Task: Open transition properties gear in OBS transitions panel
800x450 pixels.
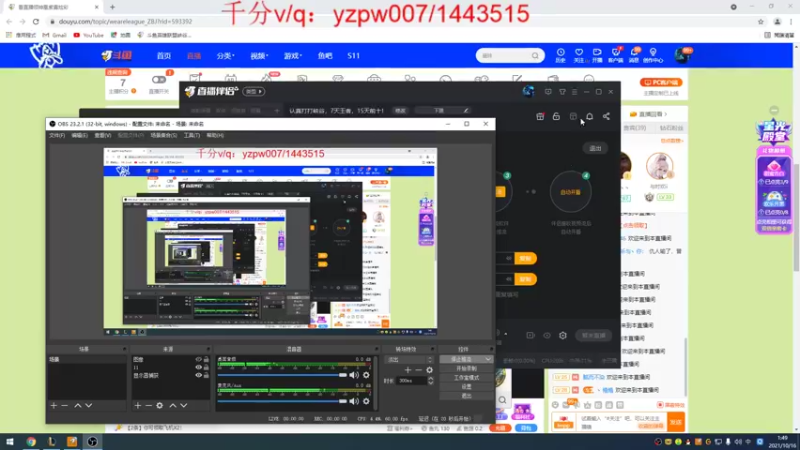Action: [430, 370]
